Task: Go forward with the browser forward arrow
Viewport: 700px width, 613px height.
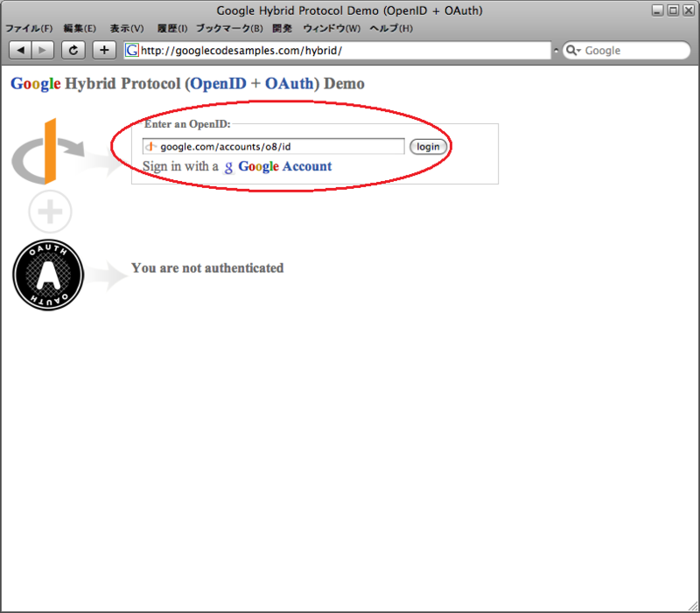Action: (x=43, y=50)
